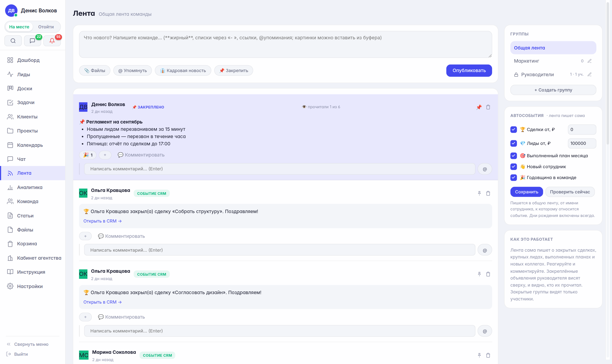Screen dimensions: 612x364
Task: Open the notifications bell icon
Action: 52,41
